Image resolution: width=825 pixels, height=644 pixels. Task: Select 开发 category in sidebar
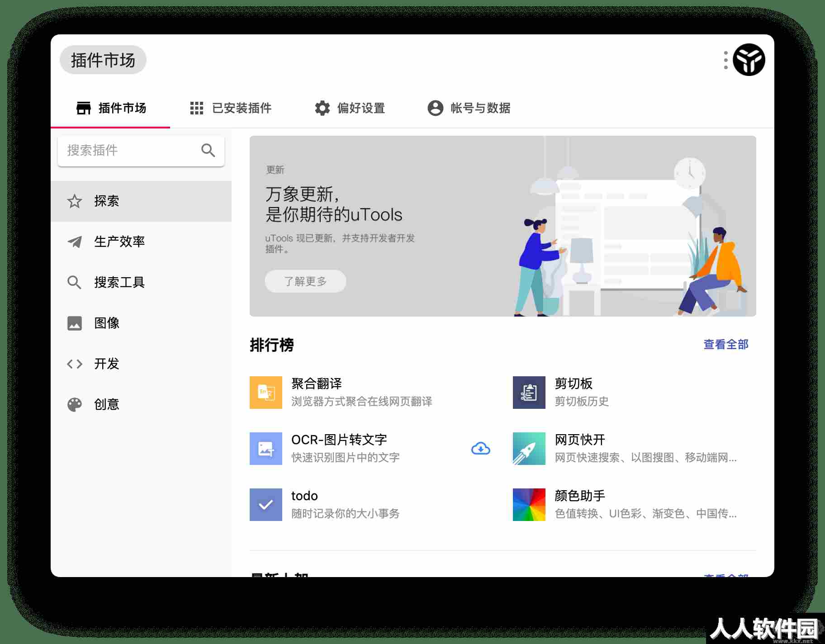tap(141, 364)
